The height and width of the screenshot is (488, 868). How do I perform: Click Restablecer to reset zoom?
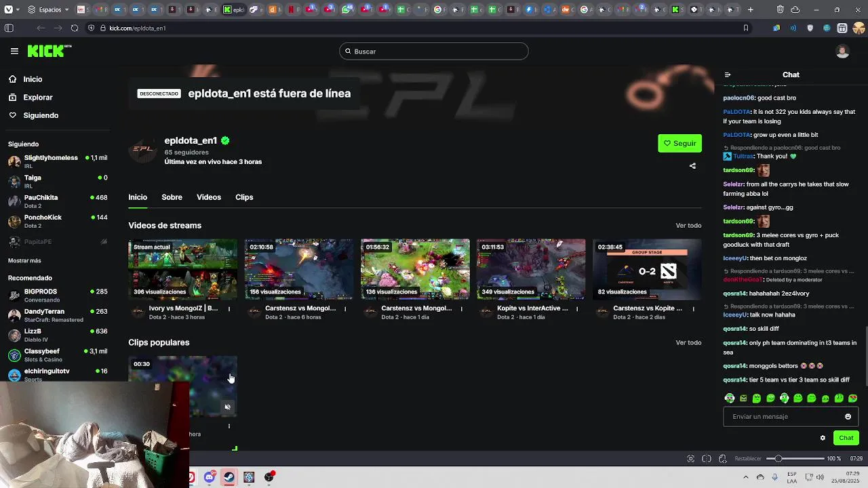[x=748, y=459]
